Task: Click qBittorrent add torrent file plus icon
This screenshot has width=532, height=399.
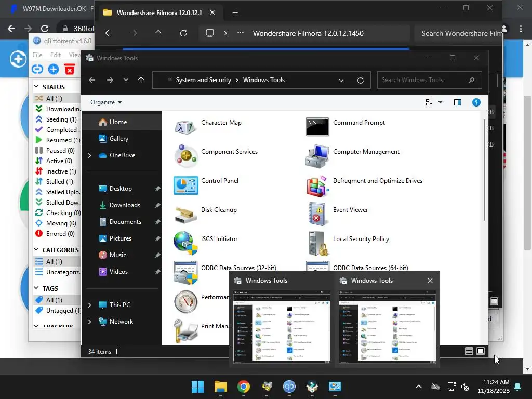Action: pyautogui.click(x=54, y=69)
